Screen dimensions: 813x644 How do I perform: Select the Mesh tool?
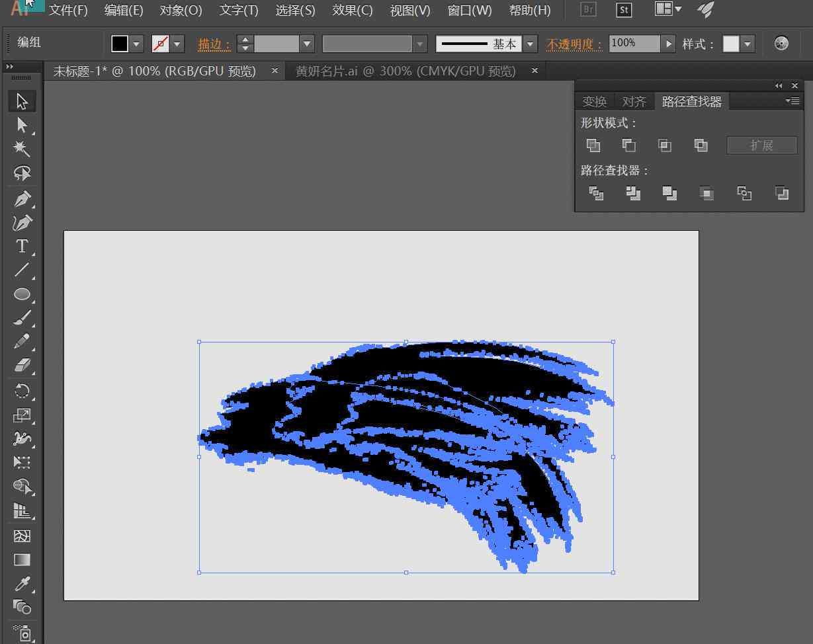pos(22,536)
